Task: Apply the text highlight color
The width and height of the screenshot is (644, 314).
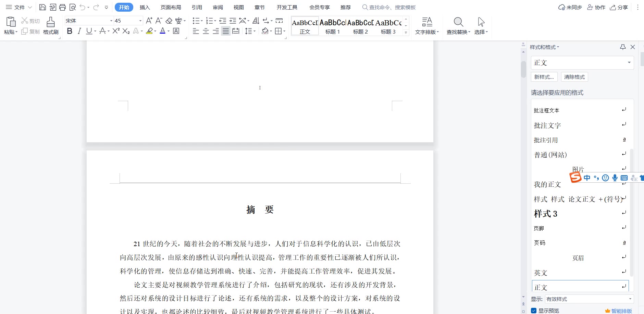Action: [x=149, y=31]
